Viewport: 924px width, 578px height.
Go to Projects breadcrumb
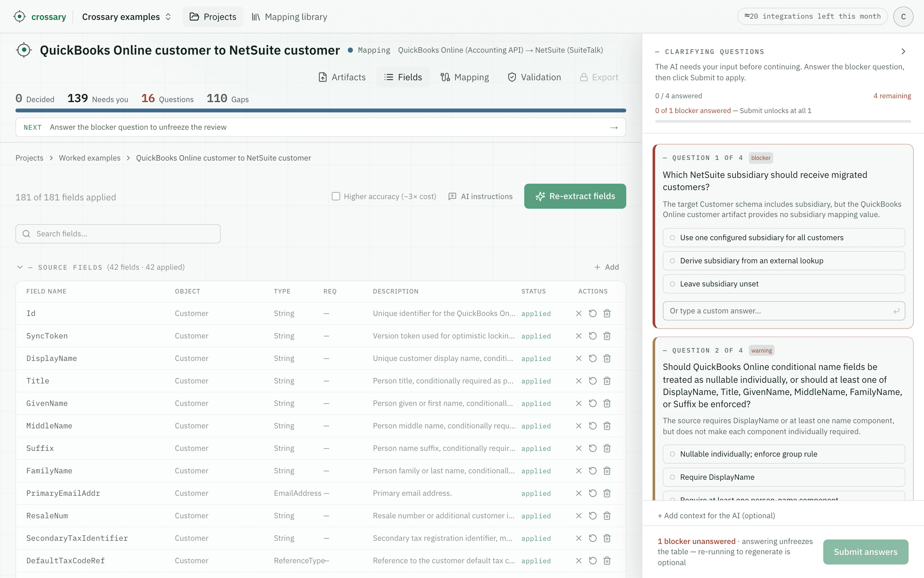click(x=29, y=158)
